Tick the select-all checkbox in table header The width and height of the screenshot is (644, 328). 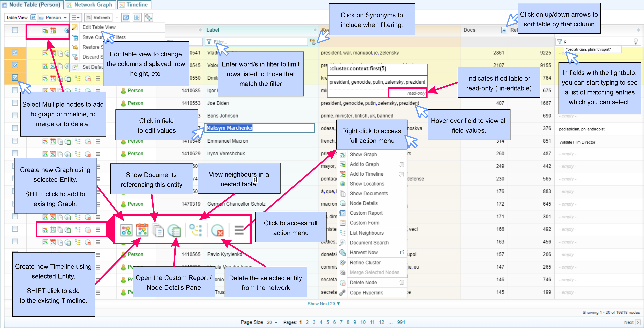click(15, 30)
